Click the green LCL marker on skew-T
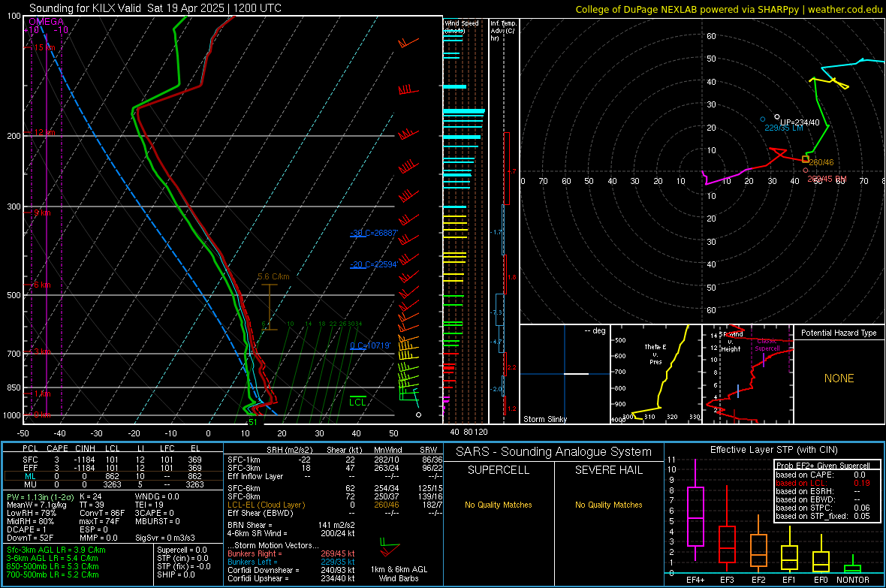The width and height of the screenshot is (886, 588). (357, 402)
